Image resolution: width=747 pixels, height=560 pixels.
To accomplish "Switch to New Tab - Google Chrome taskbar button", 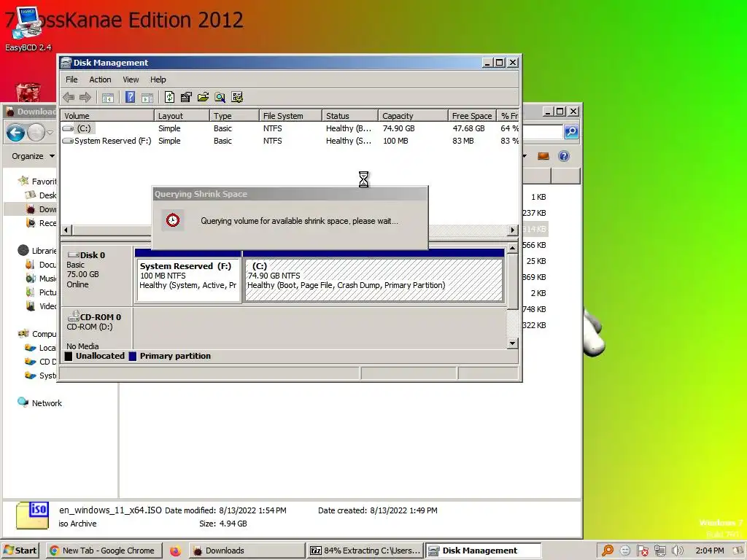I will click(104, 551).
